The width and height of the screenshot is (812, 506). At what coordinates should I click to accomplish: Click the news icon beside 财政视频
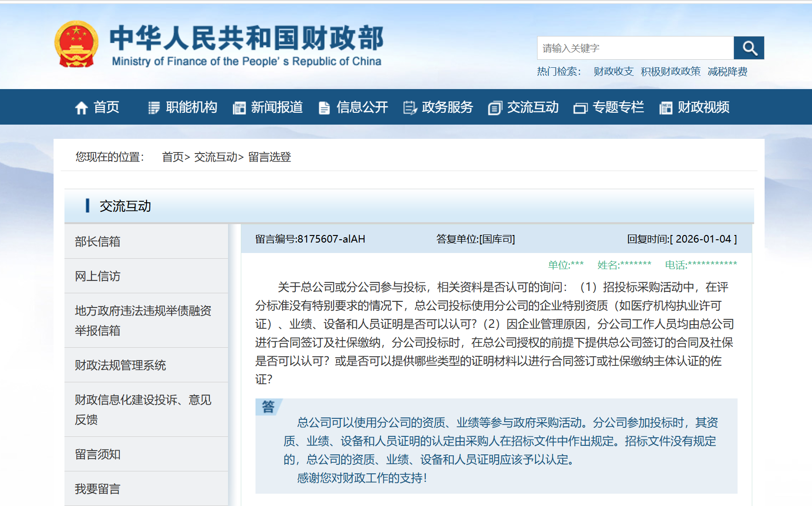666,108
